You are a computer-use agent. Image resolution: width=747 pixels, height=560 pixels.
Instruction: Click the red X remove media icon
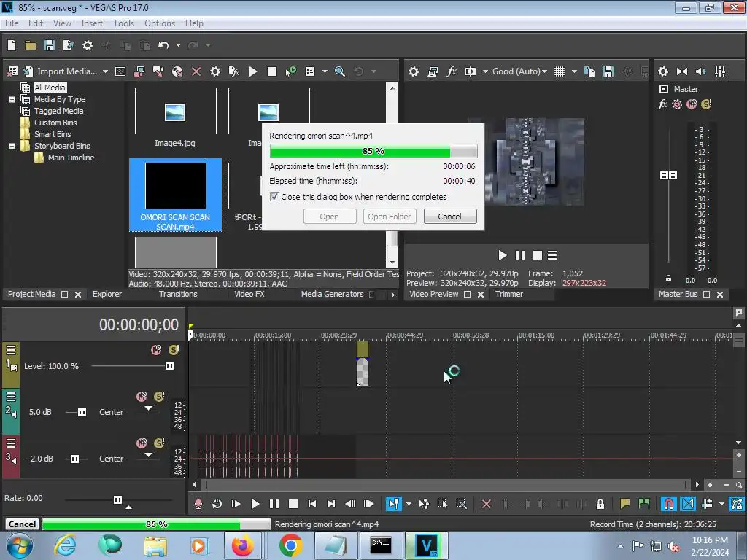tap(196, 71)
